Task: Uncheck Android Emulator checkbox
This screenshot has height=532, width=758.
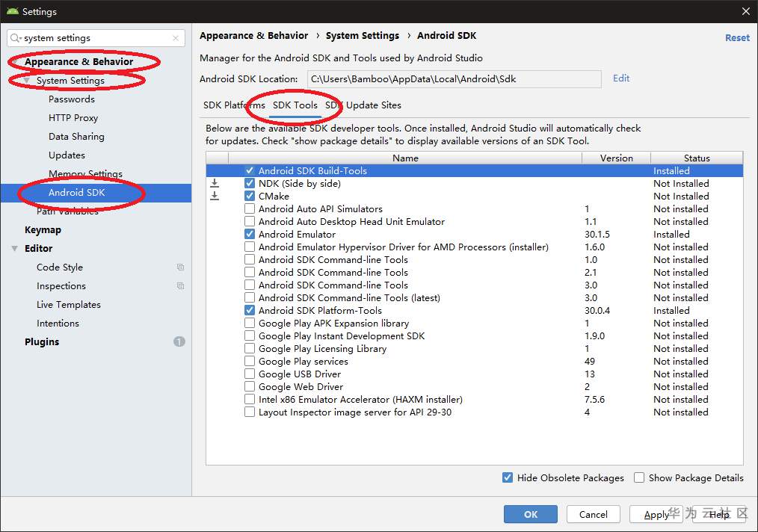Action: click(x=250, y=235)
